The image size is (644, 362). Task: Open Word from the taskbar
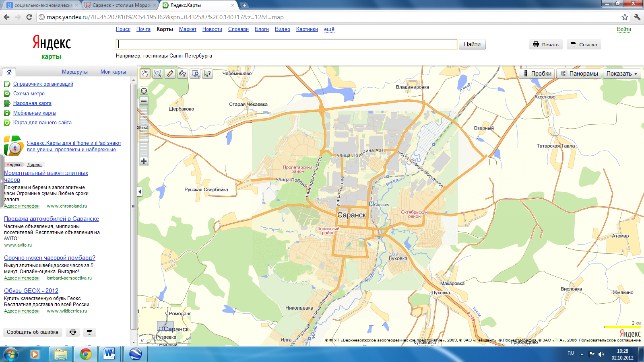coord(109,354)
